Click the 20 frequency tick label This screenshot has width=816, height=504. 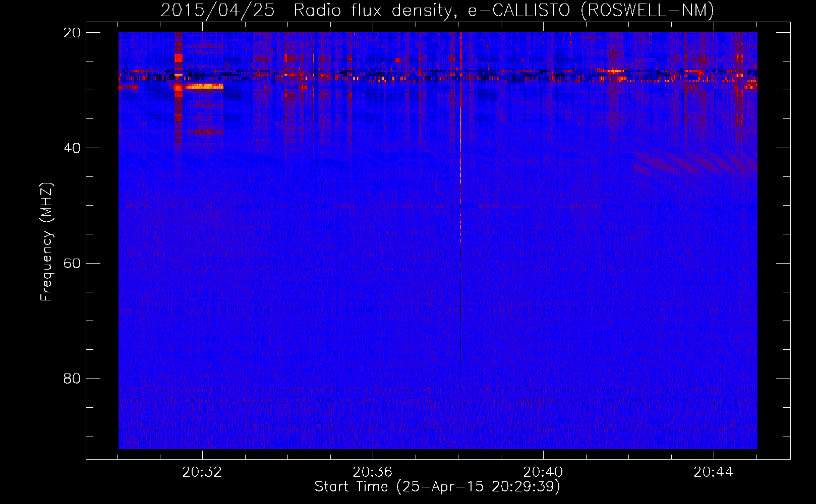[x=72, y=33]
